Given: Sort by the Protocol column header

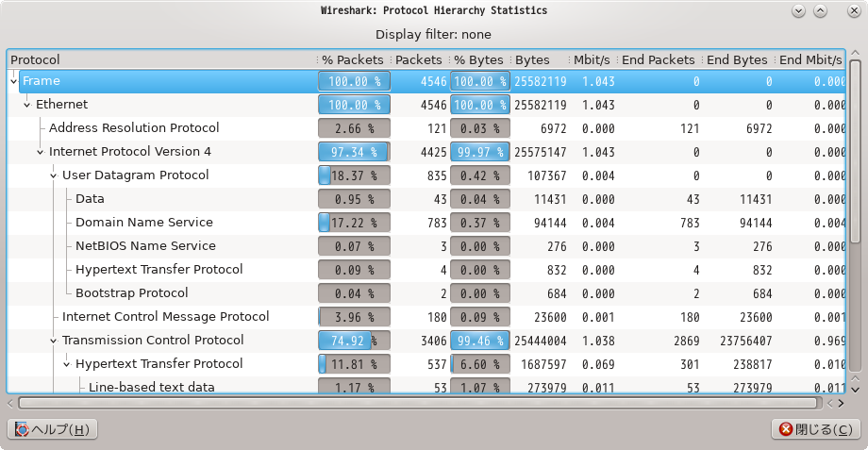Looking at the screenshot, I should (x=161, y=59).
